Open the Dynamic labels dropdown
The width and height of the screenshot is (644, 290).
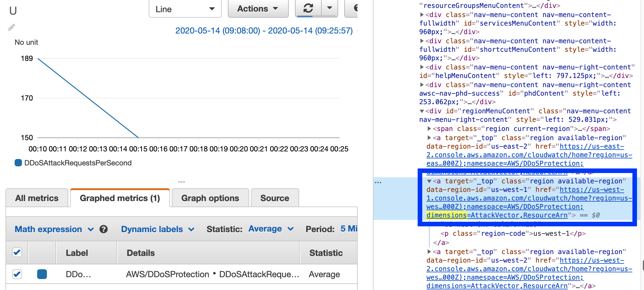[x=157, y=229]
